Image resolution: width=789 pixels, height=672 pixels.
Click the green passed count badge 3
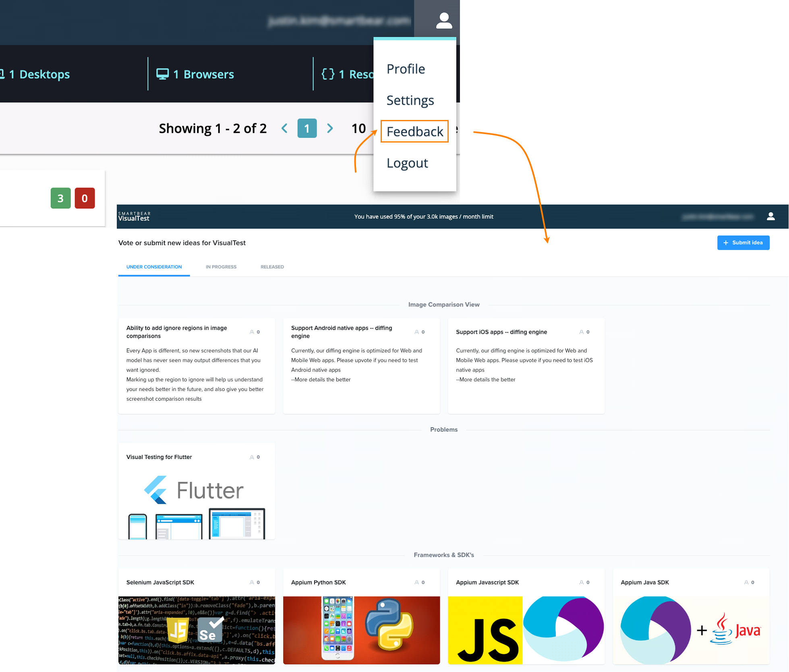[x=60, y=198]
